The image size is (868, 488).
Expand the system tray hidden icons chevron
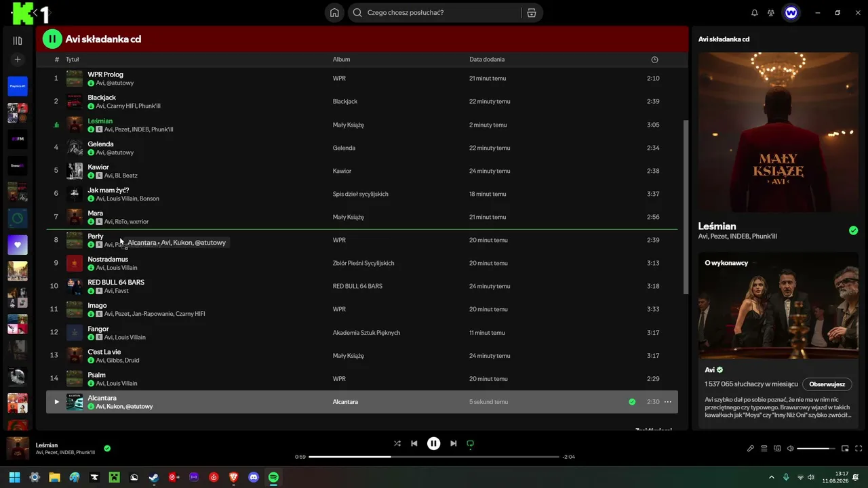771,477
